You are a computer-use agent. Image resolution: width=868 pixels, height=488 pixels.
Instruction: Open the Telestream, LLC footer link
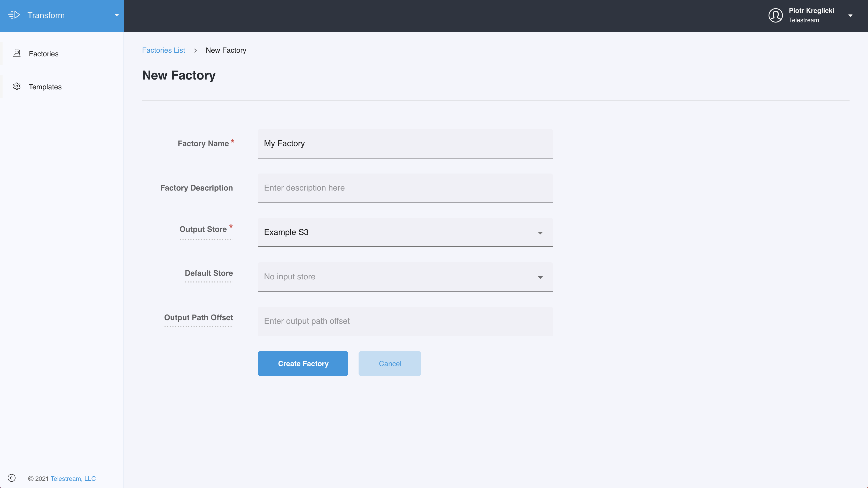pyautogui.click(x=73, y=478)
